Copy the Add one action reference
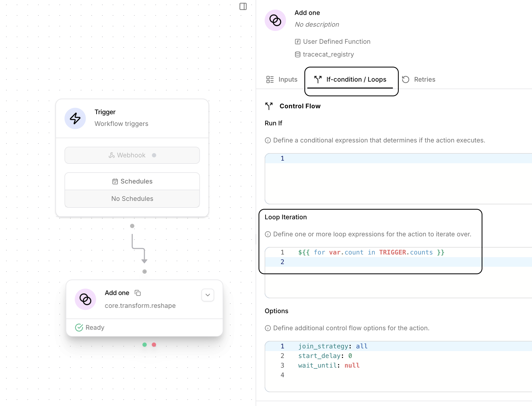Screen dimensions: 532x406 point(138,293)
